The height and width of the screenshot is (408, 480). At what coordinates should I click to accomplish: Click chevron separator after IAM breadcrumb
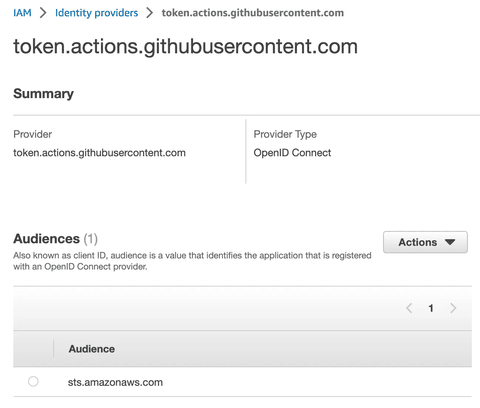tap(43, 13)
